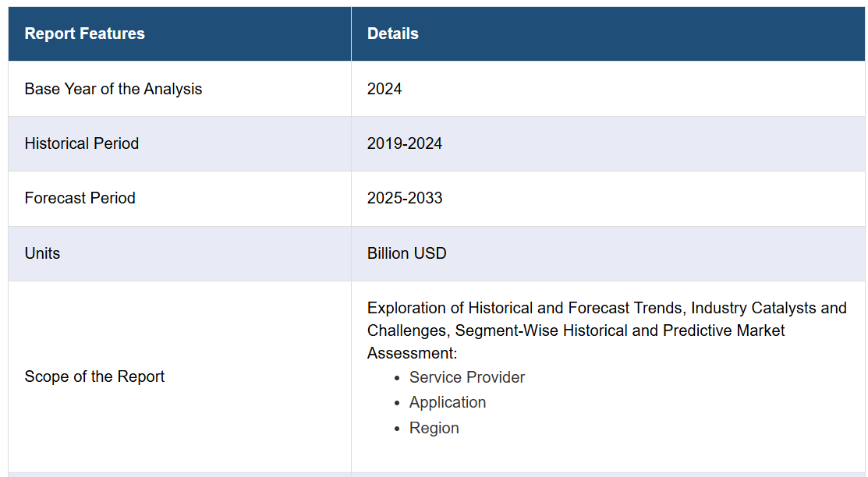Screen dimensions: 868x477
Task: Click the base year value "2024"
Action: click(384, 89)
